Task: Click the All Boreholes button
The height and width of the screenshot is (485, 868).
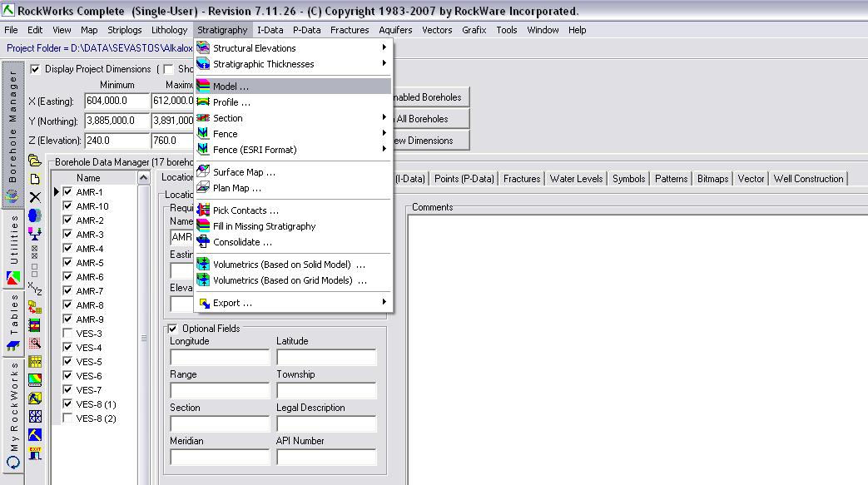Action: pos(430,118)
